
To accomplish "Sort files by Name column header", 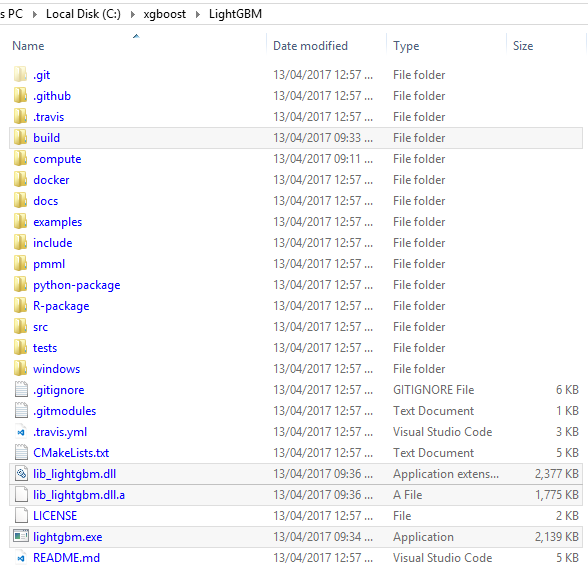I will click(x=28, y=46).
